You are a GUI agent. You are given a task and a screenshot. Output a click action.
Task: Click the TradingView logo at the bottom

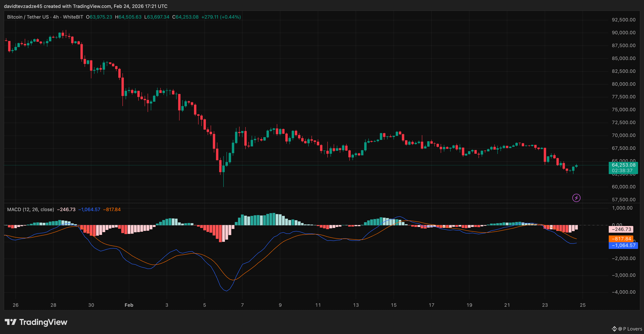pos(36,322)
